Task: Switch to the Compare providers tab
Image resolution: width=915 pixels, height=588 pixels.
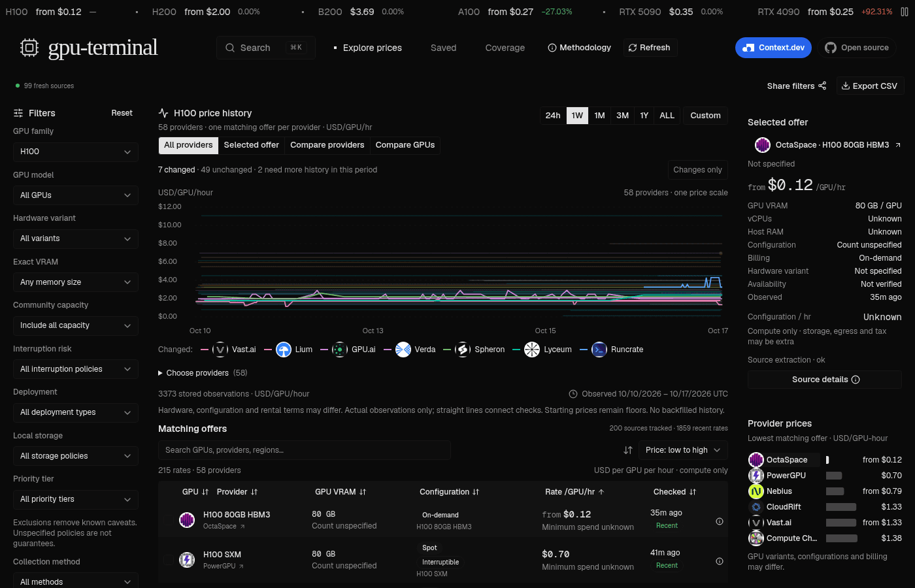Action: tap(327, 145)
